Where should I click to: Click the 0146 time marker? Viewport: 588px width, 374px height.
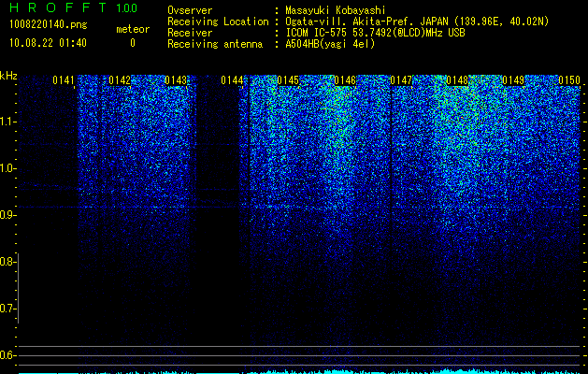[345, 80]
